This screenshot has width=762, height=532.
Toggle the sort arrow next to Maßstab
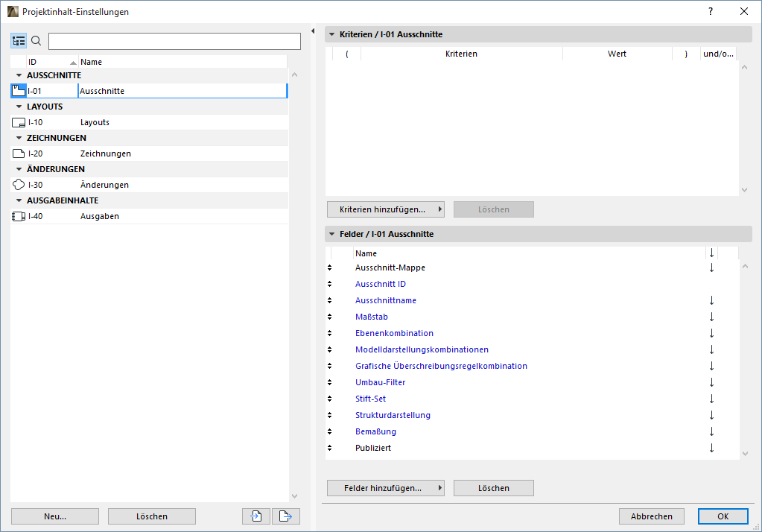[x=711, y=317]
